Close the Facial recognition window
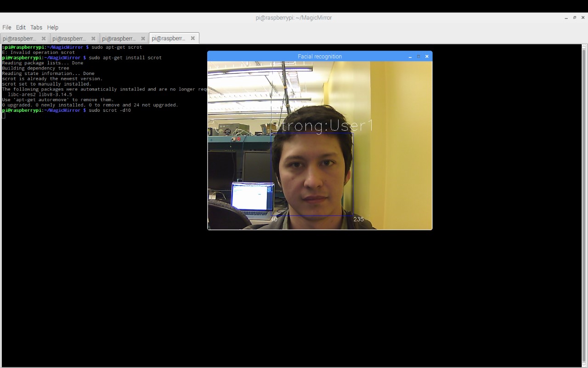The image size is (588, 368). click(x=427, y=57)
